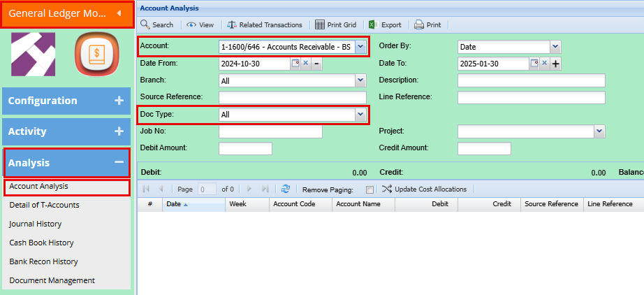Click the Line Reference input field

pos(532,97)
